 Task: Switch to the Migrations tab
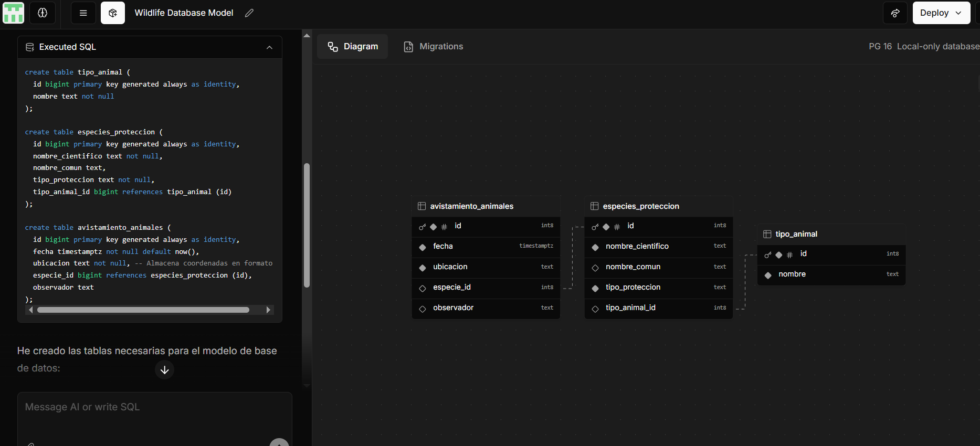[434, 47]
